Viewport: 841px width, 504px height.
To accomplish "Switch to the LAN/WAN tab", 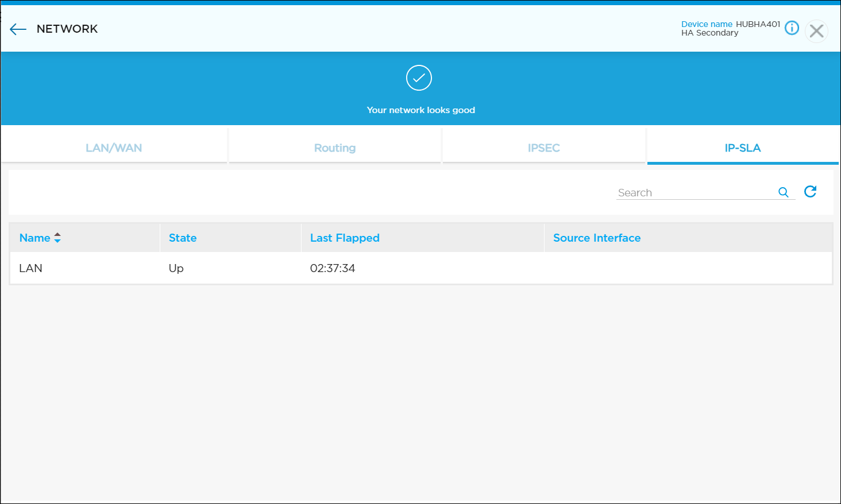I will tap(114, 148).
